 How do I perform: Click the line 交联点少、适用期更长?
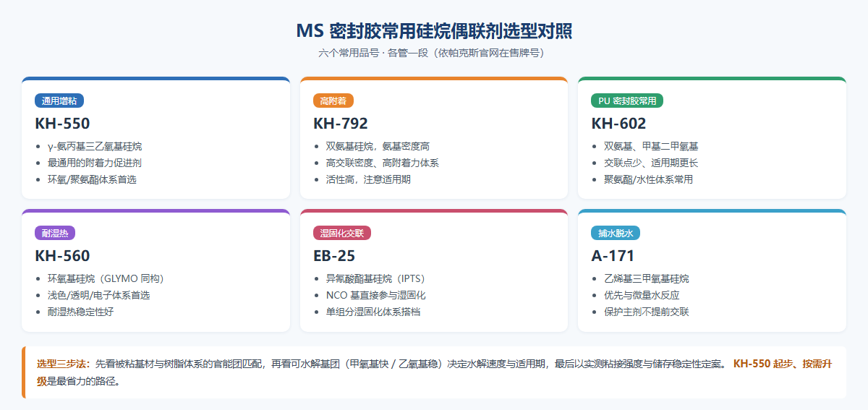click(651, 163)
